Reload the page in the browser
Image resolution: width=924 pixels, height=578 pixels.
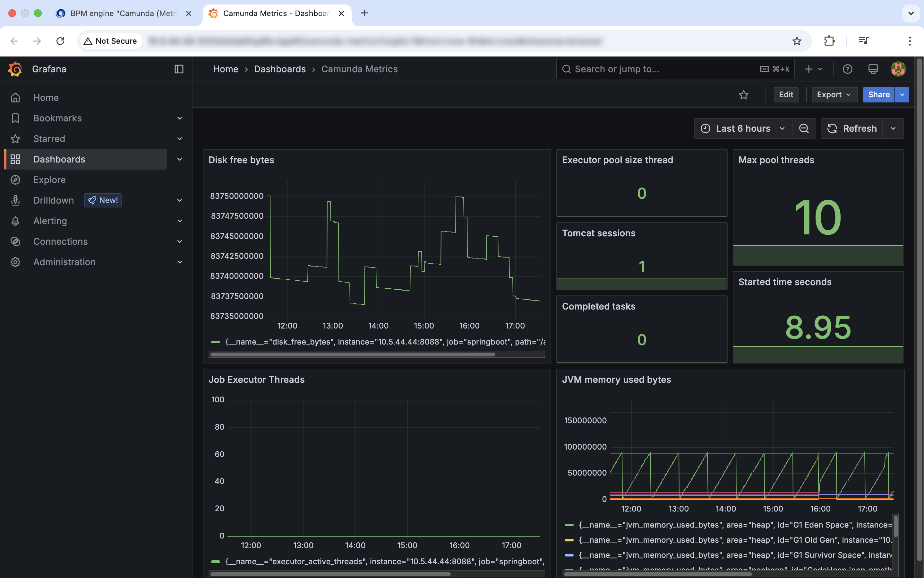tap(60, 41)
